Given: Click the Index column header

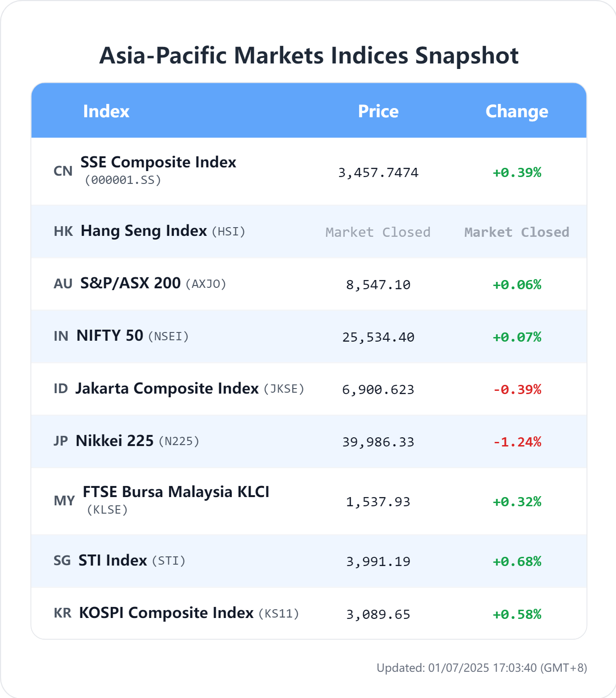Looking at the screenshot, I should coord(106,111).
